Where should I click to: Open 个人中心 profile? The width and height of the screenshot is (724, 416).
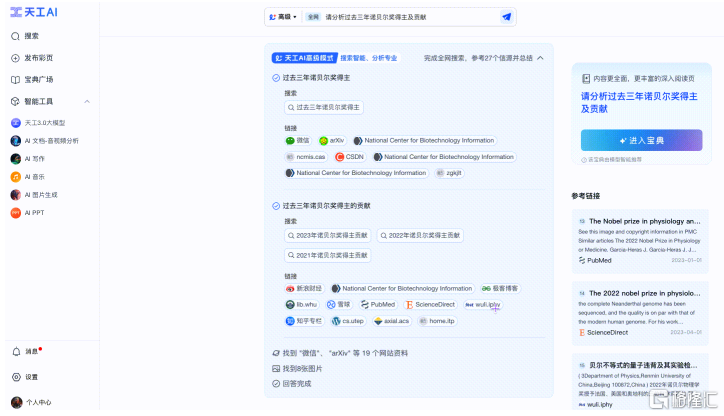pos(31,403)
